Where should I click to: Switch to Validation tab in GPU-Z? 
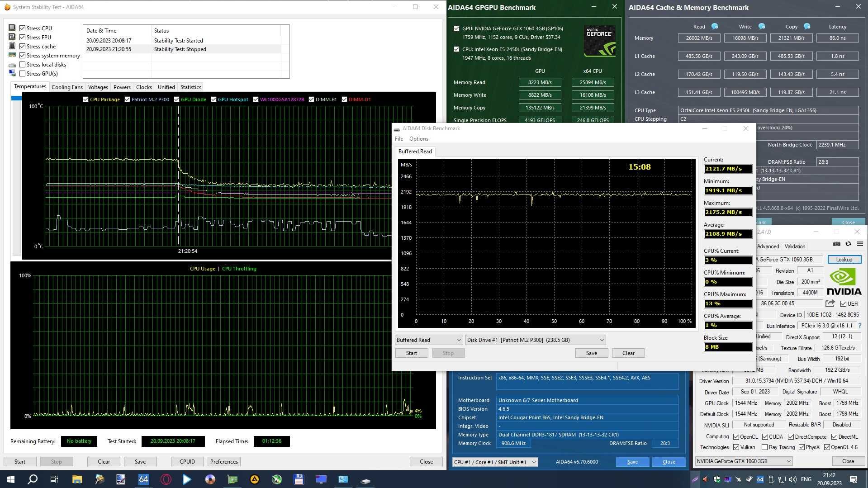pos(795,246)
